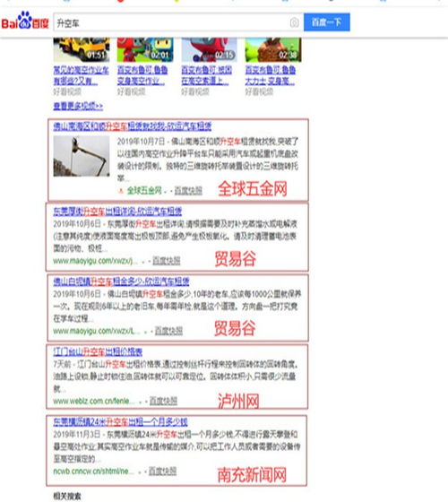Click the aerial lift truck result thumbnail
The width and height of the screenshot is (448, 502).
tap(82, 156)
